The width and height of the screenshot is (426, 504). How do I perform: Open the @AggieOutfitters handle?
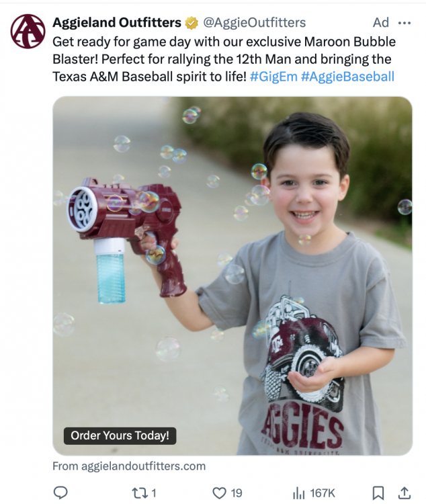click(254, 22)
